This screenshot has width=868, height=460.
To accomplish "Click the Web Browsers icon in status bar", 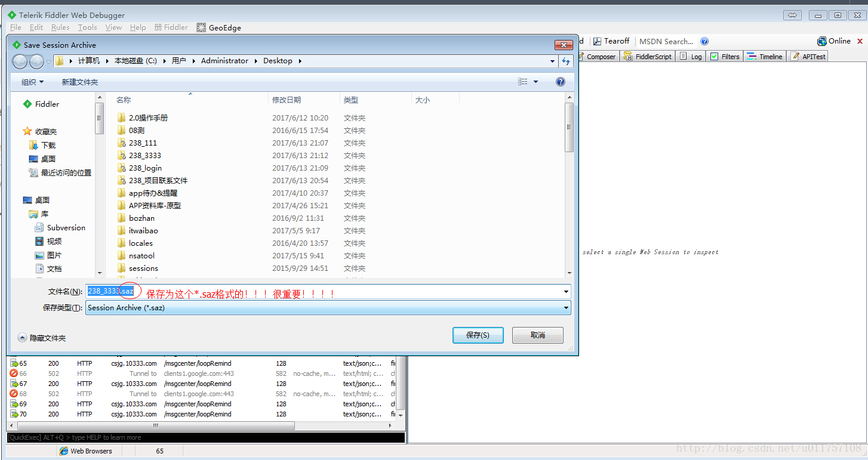I will pos(64,451).
